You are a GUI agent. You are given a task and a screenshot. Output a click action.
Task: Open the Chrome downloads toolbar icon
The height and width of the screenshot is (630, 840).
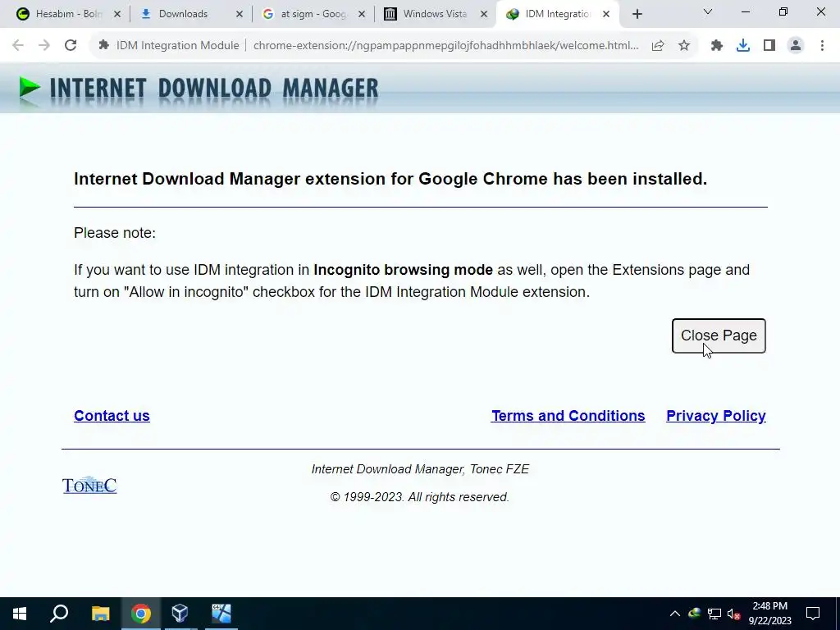743,46
